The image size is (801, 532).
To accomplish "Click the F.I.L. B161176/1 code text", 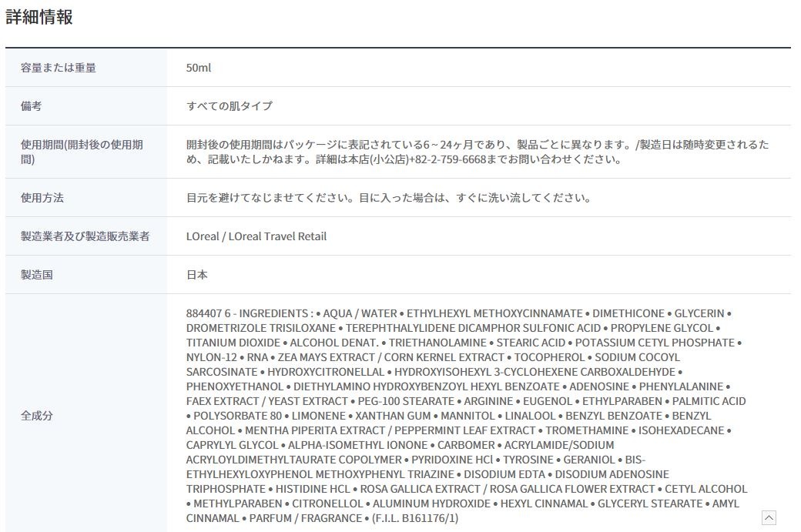I will click(x=415, y=518).
